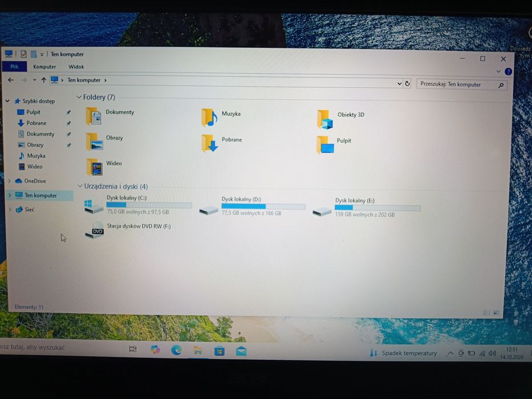Click the C: drive capacity bar
Viewport: 532px width, 399px height.
[149, 205]
